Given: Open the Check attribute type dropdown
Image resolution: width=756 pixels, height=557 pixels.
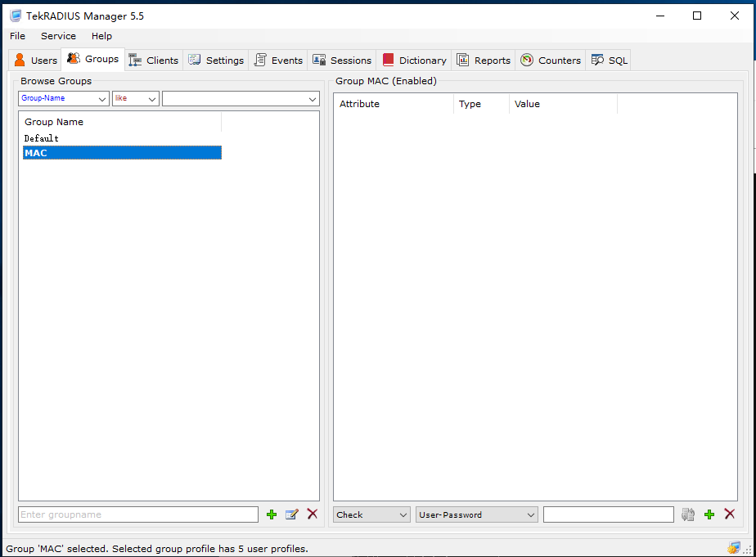Looking at the screenshot, I should 371,514.
